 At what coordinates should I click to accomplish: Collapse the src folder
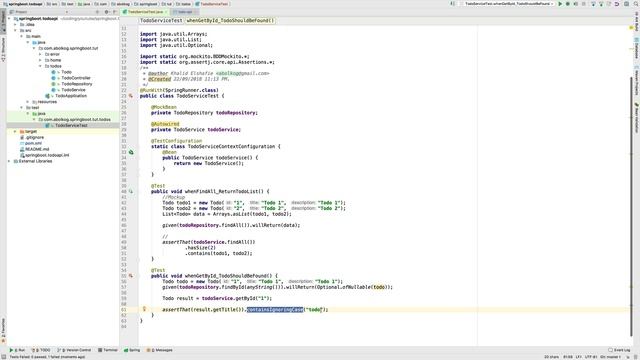point(16,30)
